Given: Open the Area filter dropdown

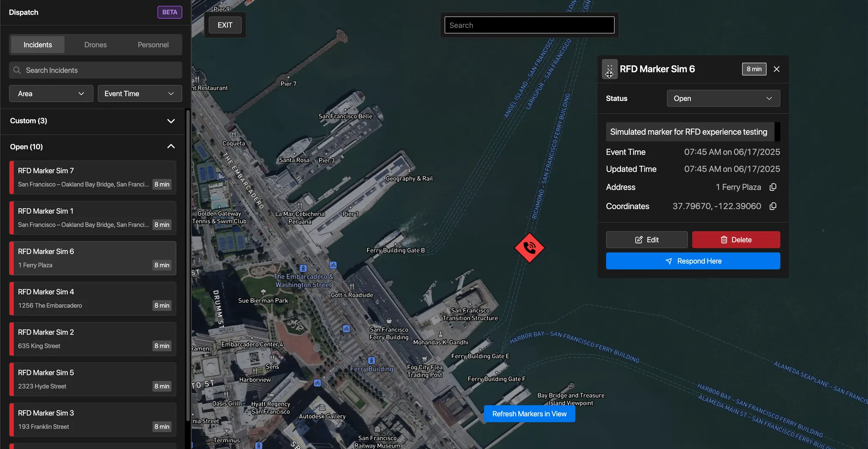Looking at the screenshot, I should click(x=51, y=94).
